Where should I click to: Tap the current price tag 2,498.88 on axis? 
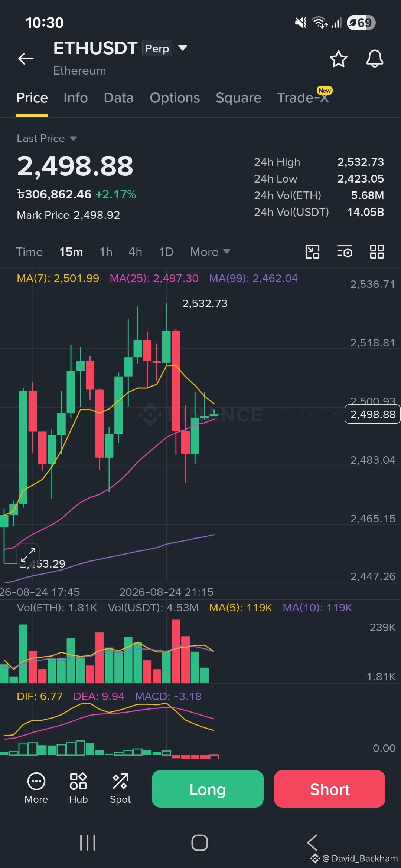tap(372, 414)
